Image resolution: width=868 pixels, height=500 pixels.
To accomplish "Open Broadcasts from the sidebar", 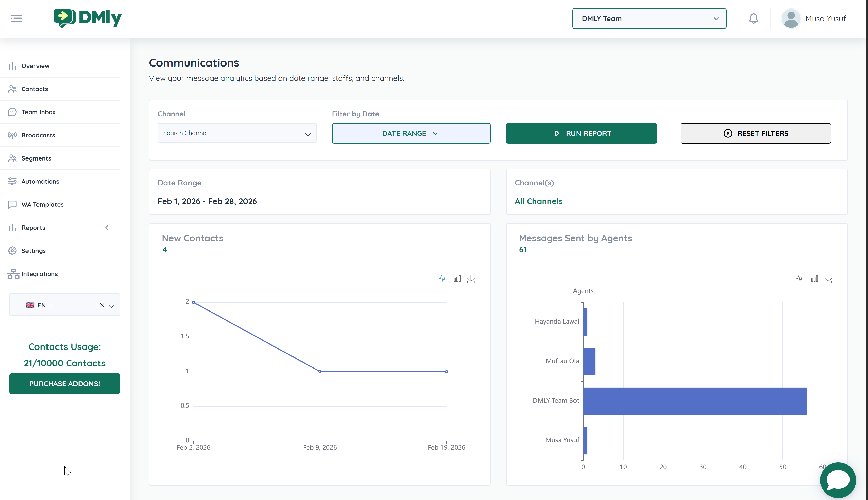I will click(x=38, y=135).
